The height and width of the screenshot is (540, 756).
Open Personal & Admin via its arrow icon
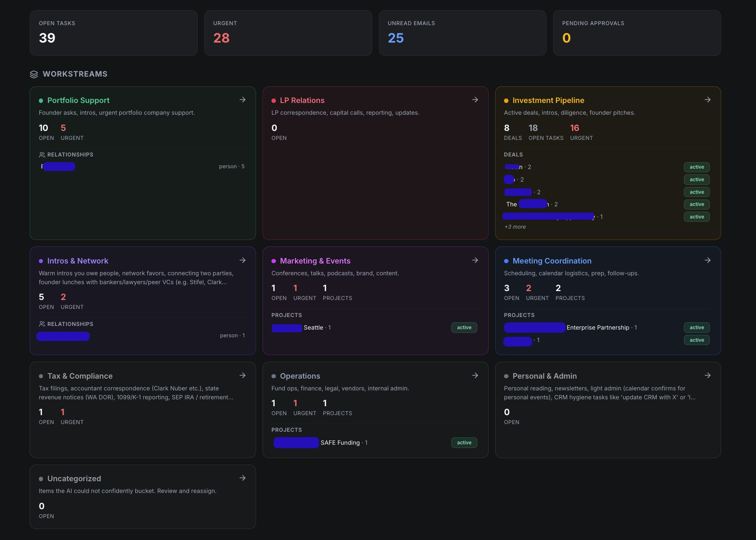707,375
